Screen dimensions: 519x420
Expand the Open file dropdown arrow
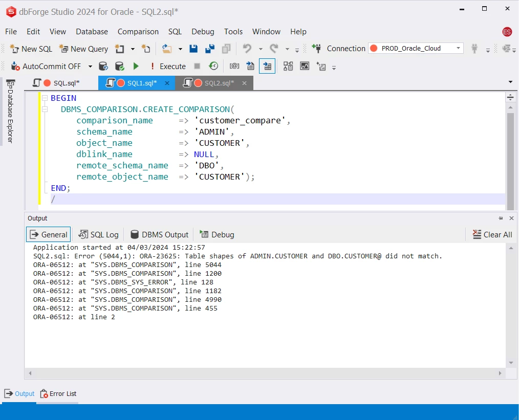click(x=180, y=49)
